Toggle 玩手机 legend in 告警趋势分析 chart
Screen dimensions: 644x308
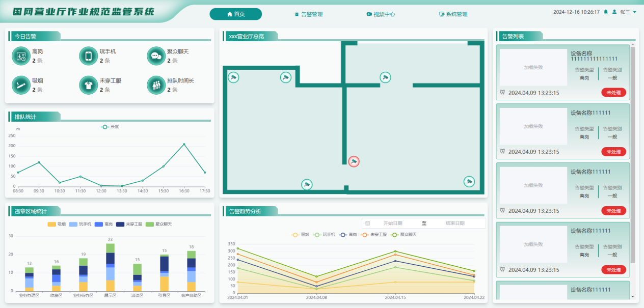click(x=325, y=235)
